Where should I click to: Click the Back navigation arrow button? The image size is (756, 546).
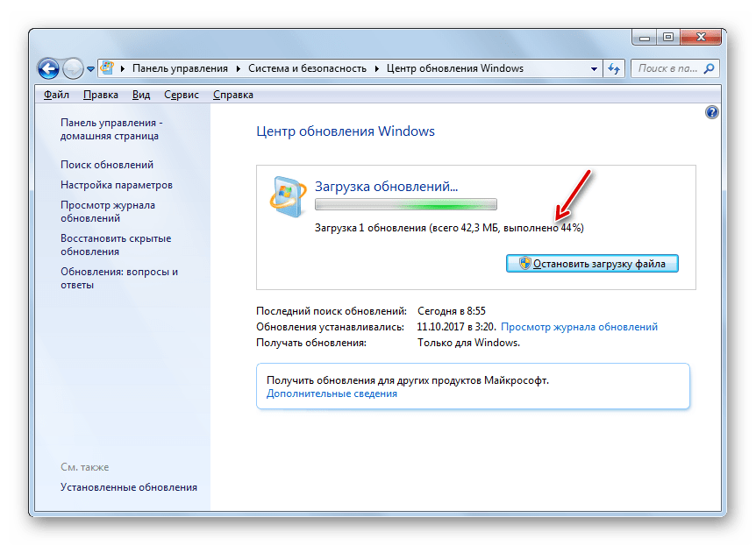48,68
